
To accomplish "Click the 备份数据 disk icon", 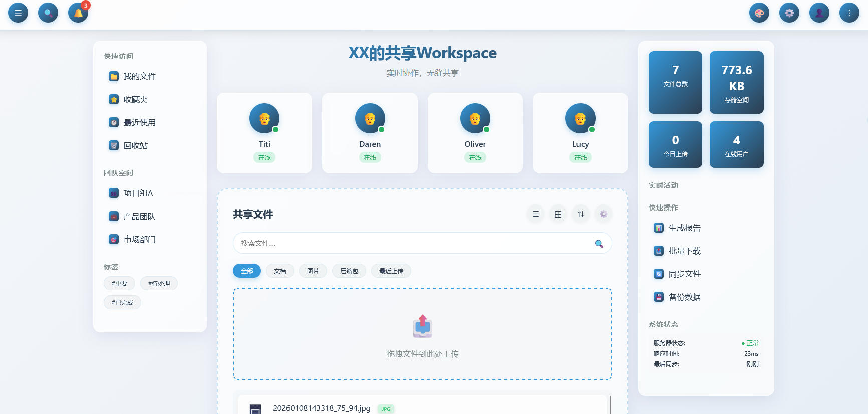I will pos(659,297).
